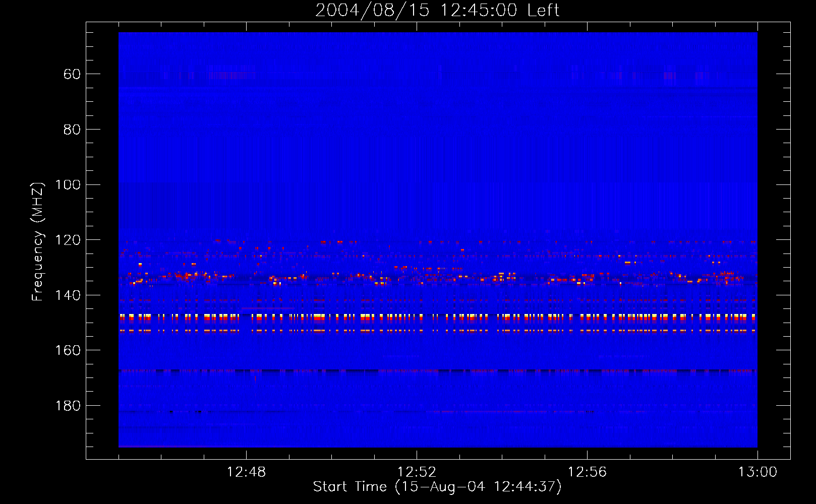816x504 pixels.
Task: Click the 13:00 time tick label
Action: [757, 472]
